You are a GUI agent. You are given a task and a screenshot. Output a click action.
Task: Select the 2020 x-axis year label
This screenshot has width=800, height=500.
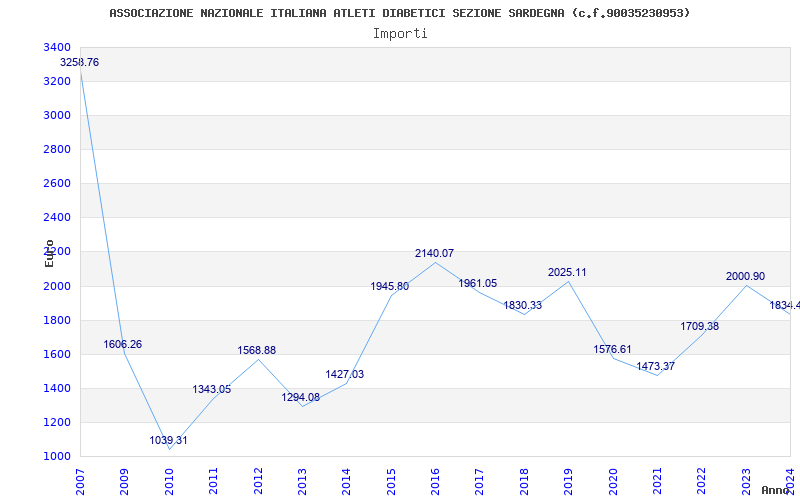(x=613, y=482)
